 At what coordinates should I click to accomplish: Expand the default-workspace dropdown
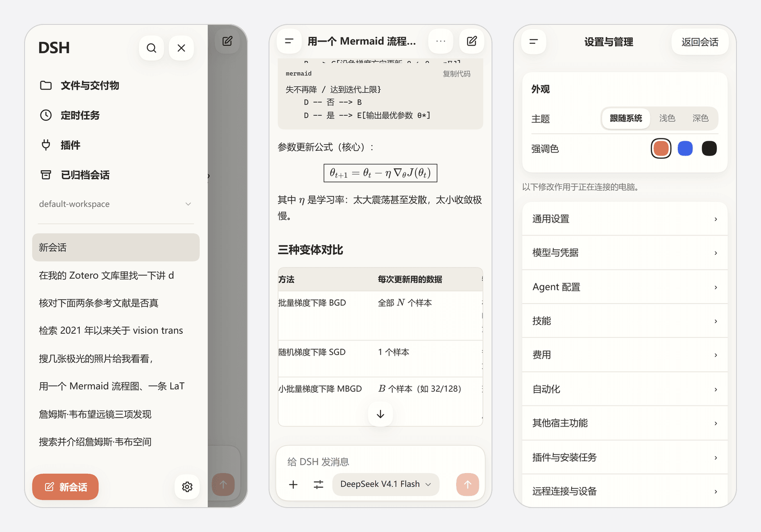(116, 204)
